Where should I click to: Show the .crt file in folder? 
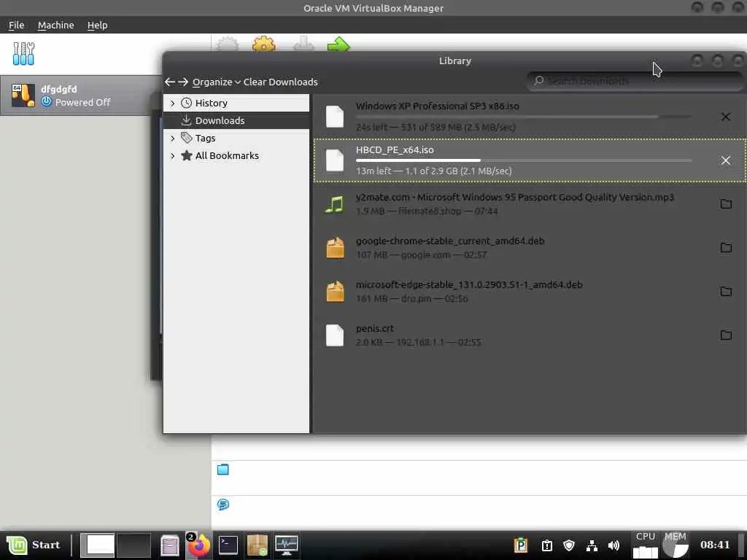pyautogui.click(x=726, y=335)
